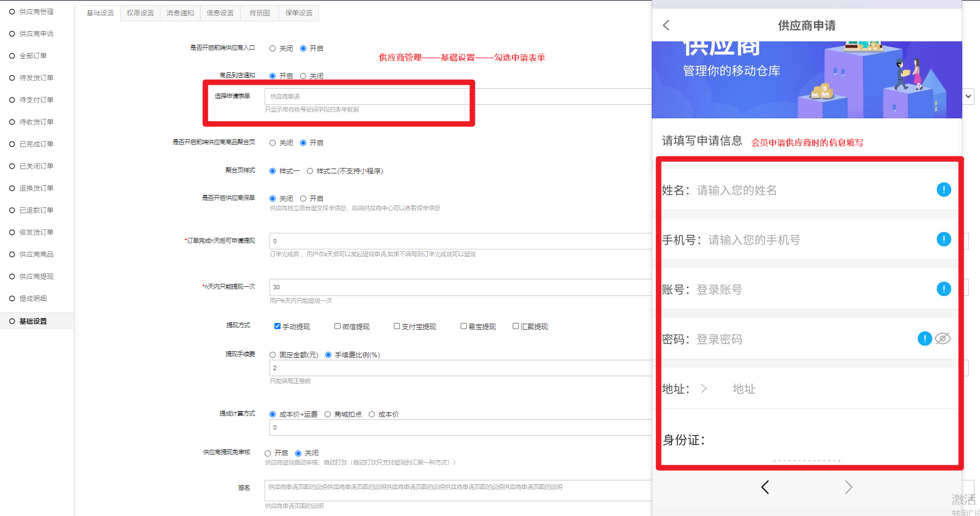Open 供应商商品 sidebar entry

(x=36, y=254)
